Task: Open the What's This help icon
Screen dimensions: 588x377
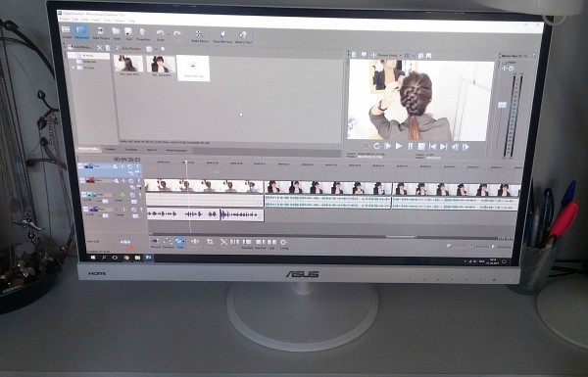Action: tap(243, 37)
